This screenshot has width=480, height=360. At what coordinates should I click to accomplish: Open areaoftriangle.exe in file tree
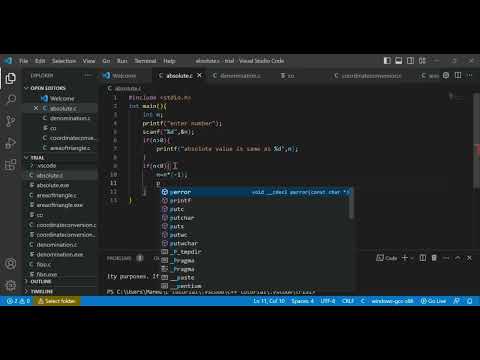tap(60, 205)
